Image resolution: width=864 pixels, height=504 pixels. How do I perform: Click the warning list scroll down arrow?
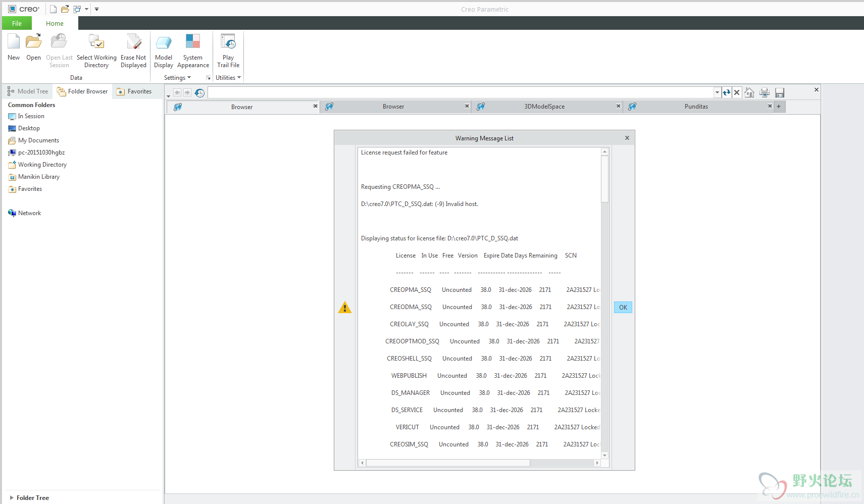[604, 456]
